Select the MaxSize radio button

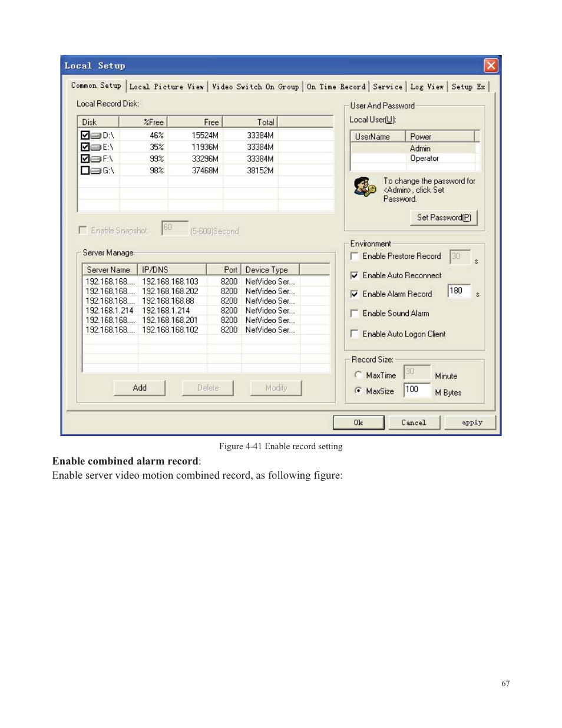358,391
